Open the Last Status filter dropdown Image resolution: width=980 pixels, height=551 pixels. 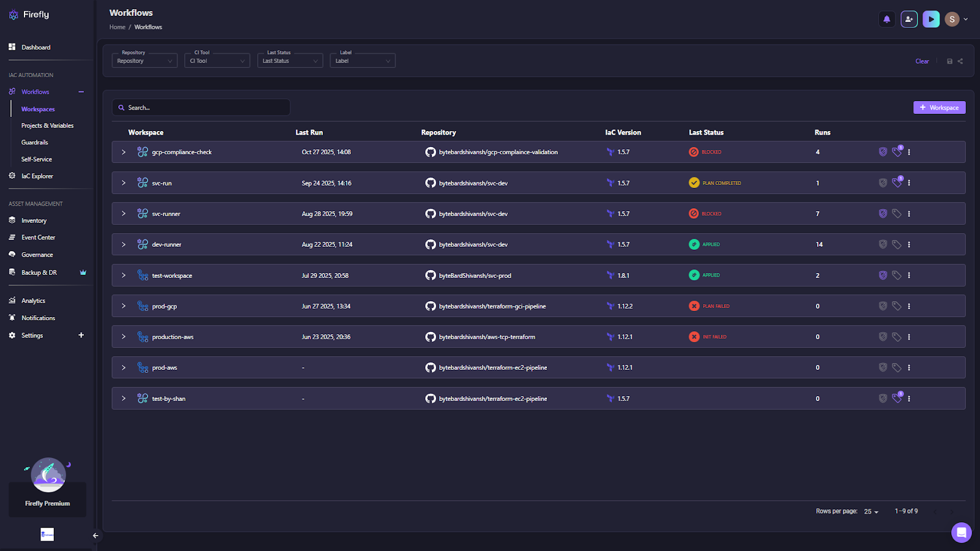(290, 61)
